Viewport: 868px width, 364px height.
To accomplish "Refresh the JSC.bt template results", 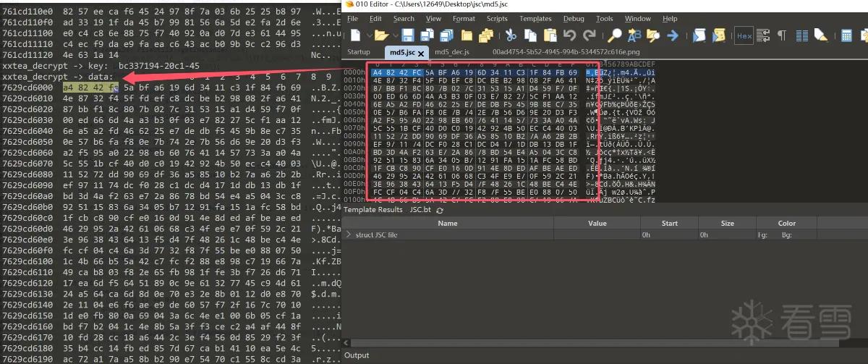I will click(x=439, y=210).
